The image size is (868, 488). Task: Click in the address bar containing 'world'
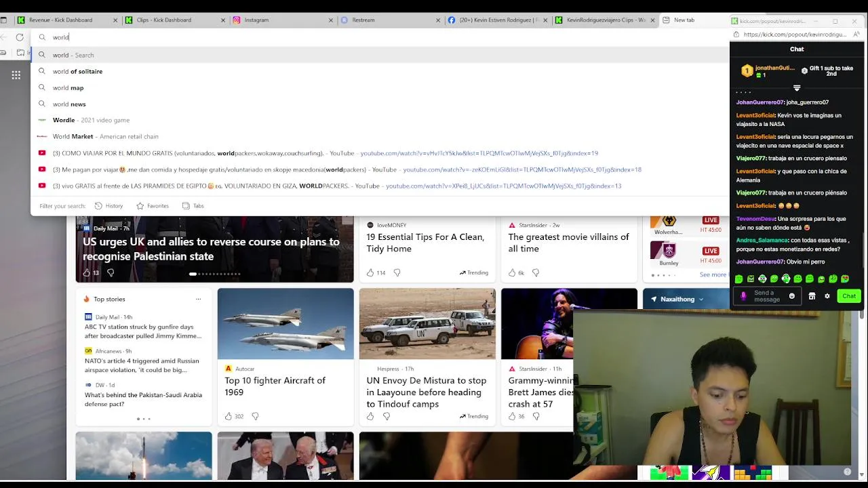tap(380, 37)
